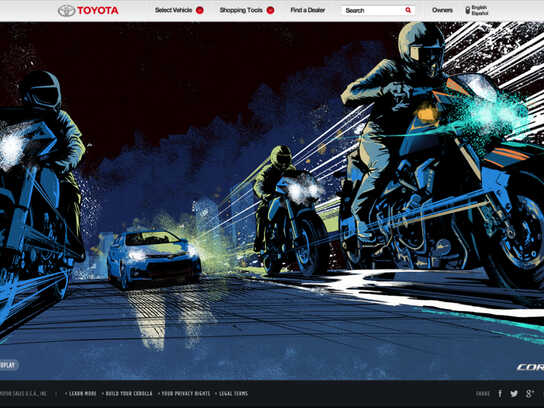Open Build Your Corolla link

click(129, 394)
